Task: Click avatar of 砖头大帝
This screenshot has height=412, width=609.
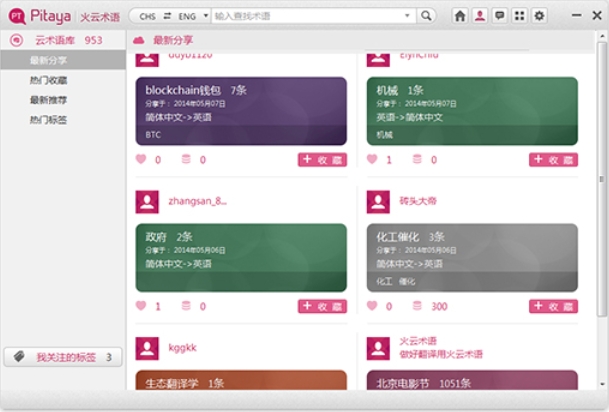Action: click(378, 202)
